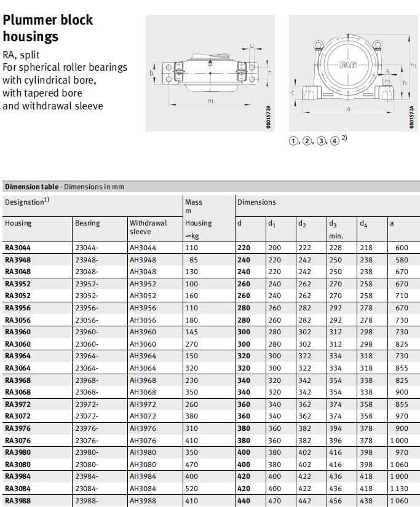
Task: Click the circled number 4 symbol
Action: 334,141
